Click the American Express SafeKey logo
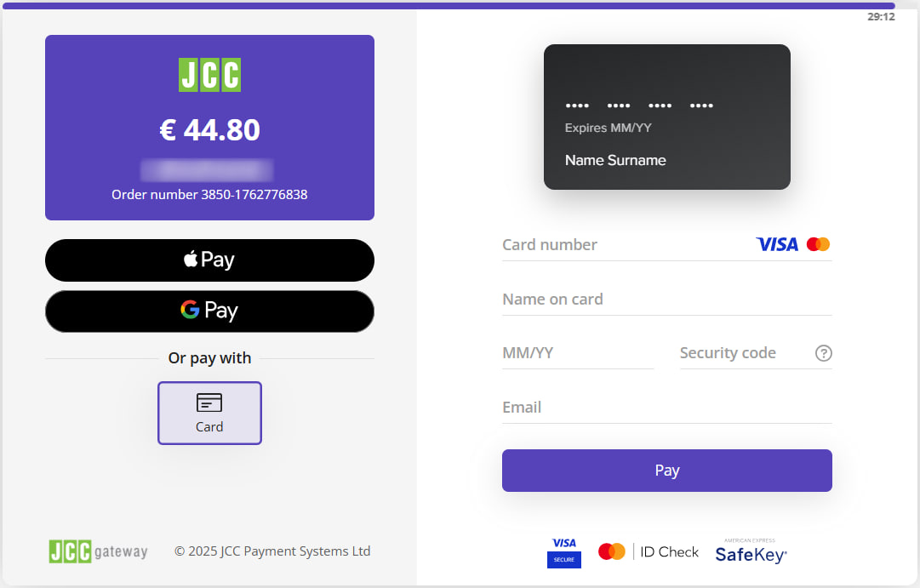The image size is (920, 588). tap(751, 552)
